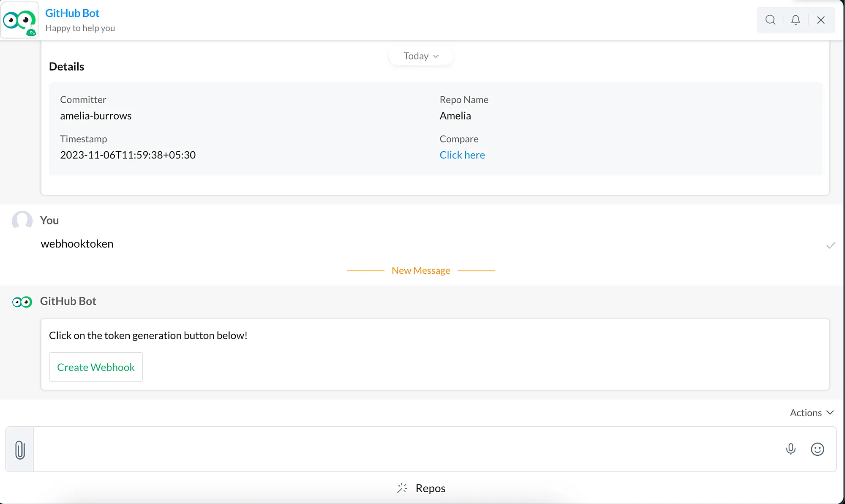Click the microphone voice input icon
This screenshot has height=504, width=845.
[790, 449]
